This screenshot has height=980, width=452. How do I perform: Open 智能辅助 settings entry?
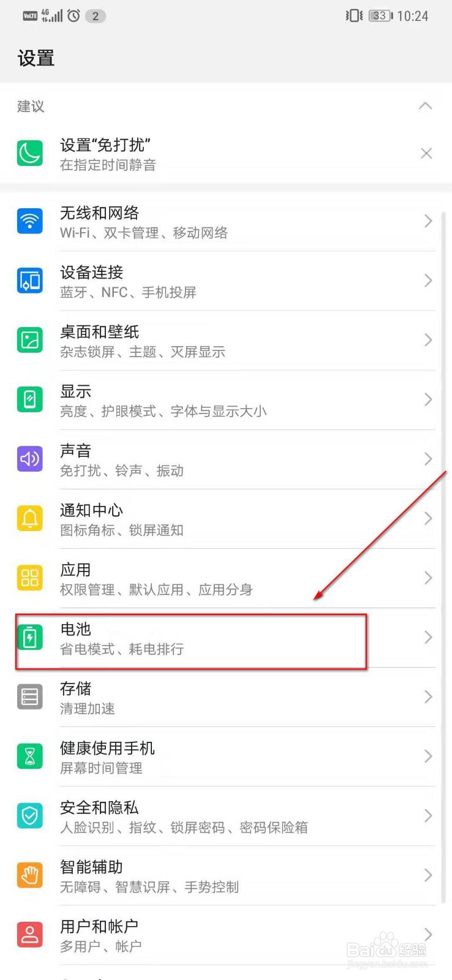(226, 875)
